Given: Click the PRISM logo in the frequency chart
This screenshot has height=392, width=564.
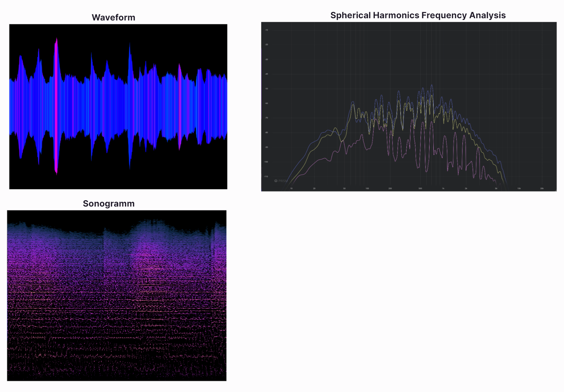Looking at the screenshot, I should [x=281, y=181].
